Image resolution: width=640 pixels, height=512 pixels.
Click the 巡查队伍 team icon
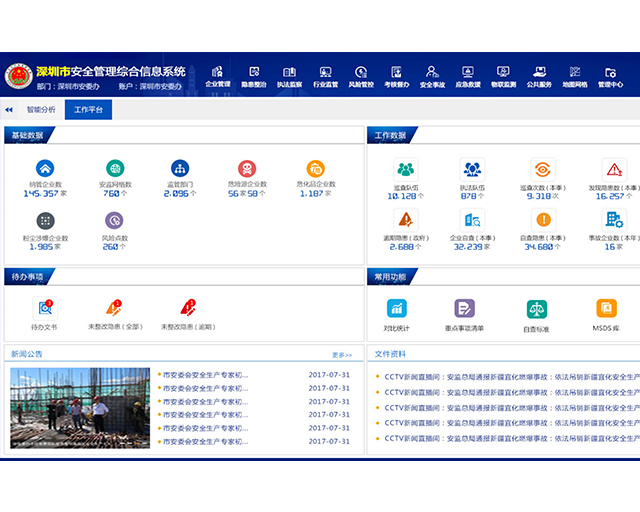click(x=405, y=170)
